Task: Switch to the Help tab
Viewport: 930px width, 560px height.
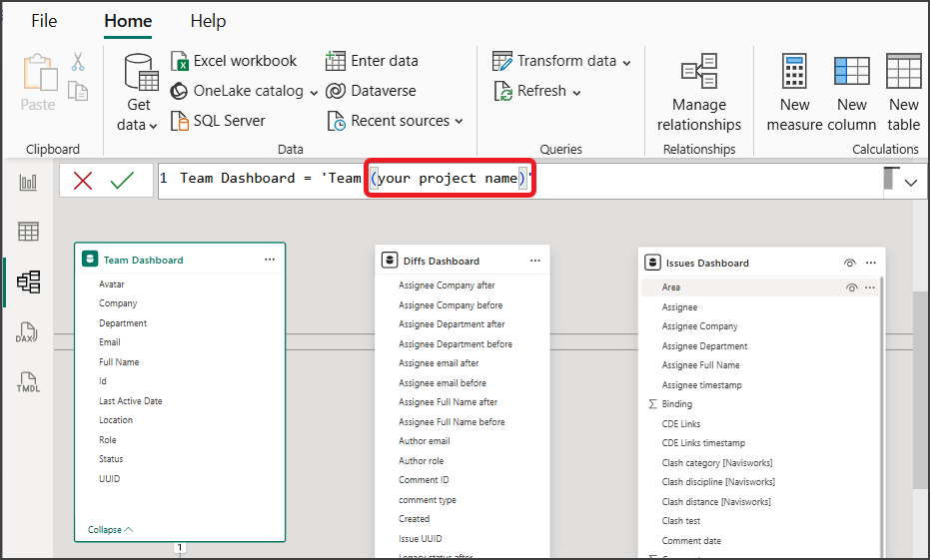Action: (x=208, y=21)
